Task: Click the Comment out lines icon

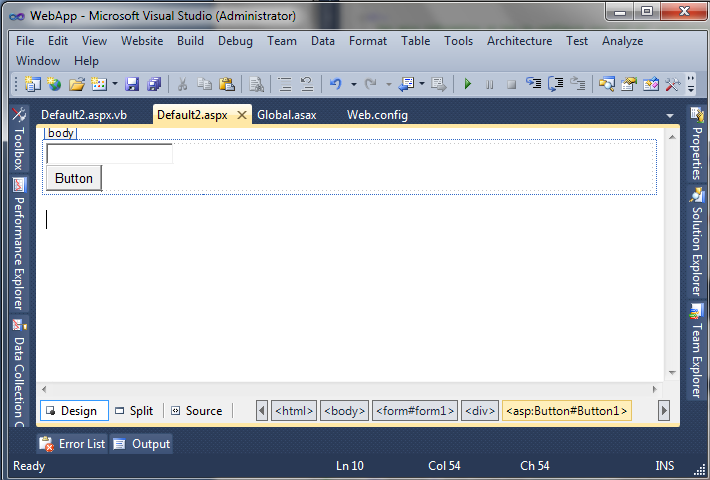Action: pyautogui.click(x=285, y=84)
